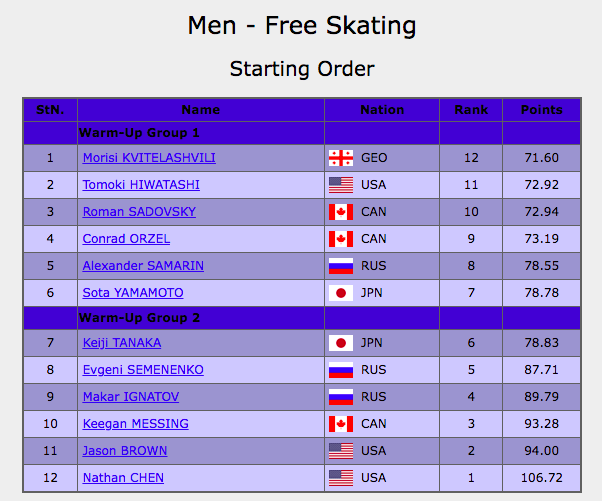Open the Tomoki HIWATASHI link
The width and height of the screenshot is (602, 501).
click(141, 185)
